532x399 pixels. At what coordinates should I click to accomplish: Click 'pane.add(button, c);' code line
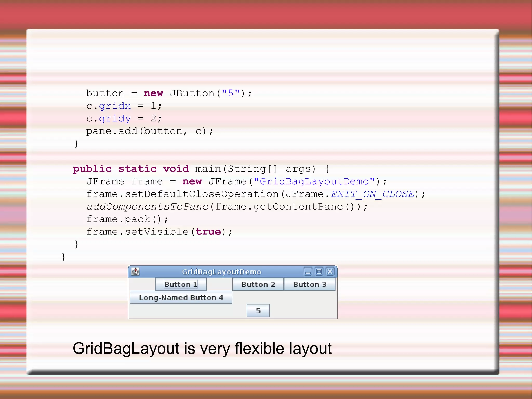point(150,131)
